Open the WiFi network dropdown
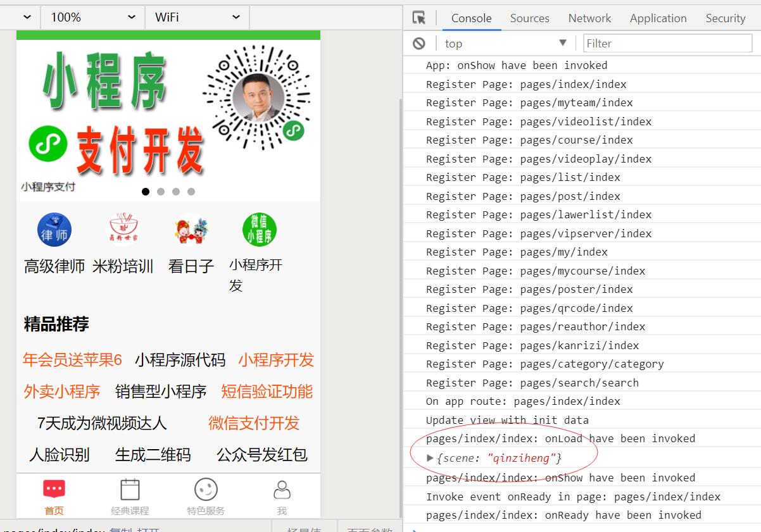761x532 pixels. click(x=198, y=18)
